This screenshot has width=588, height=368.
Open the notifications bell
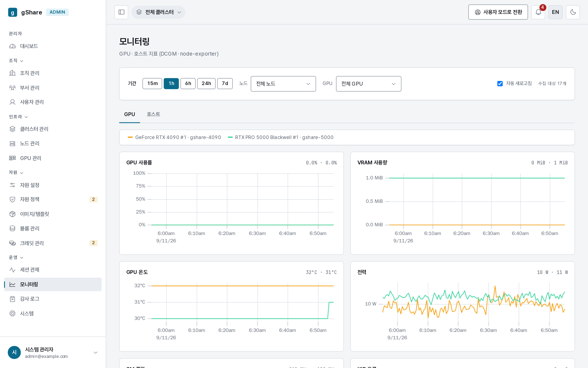point(538,12)
